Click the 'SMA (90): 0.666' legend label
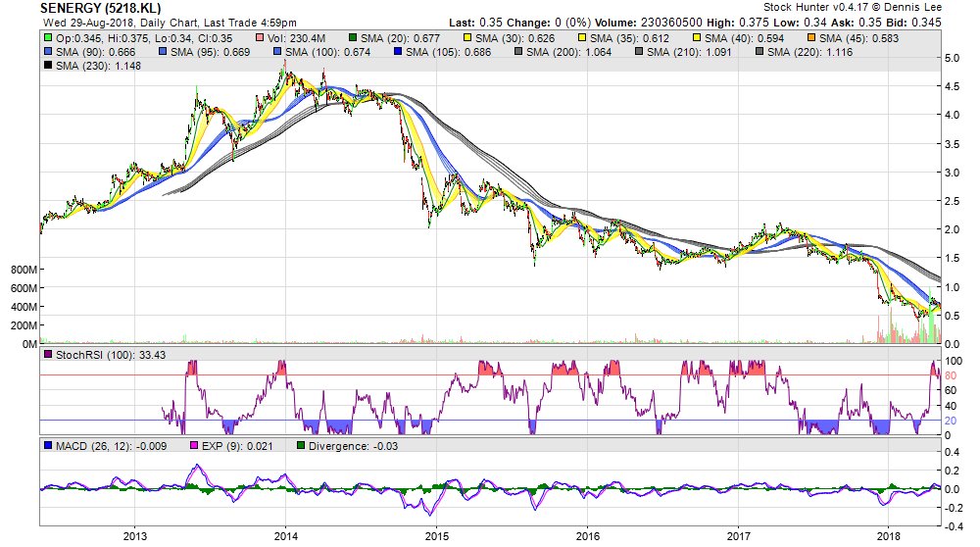The image size is (980, 547). (96, 52)
